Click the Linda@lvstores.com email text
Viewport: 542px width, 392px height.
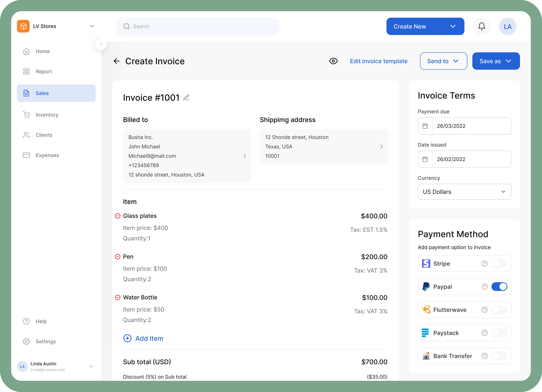48,370
